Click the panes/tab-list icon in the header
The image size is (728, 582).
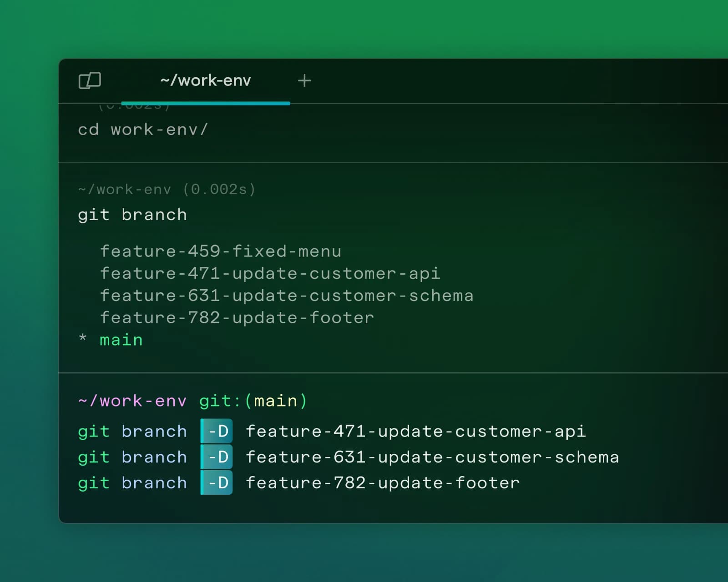point(90,80)
